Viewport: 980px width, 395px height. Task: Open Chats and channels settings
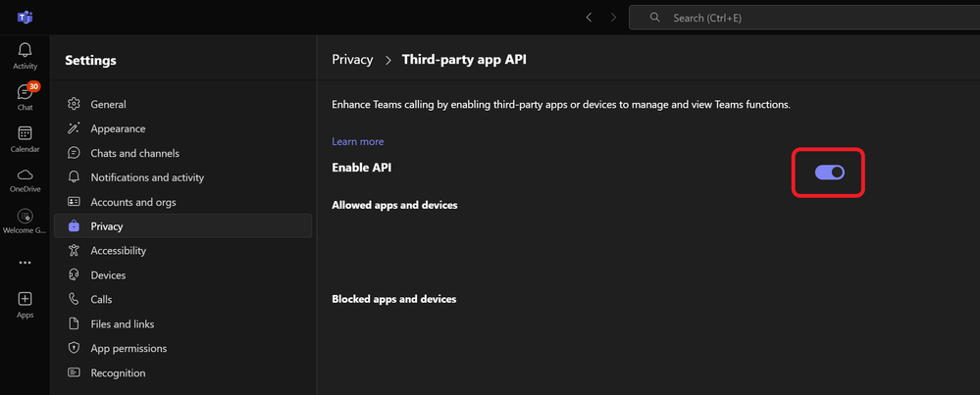(x=182, y=153)
